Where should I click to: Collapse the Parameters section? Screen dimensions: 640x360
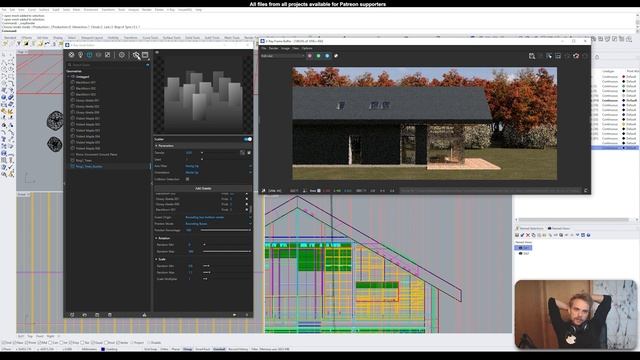tap(156, 146)
